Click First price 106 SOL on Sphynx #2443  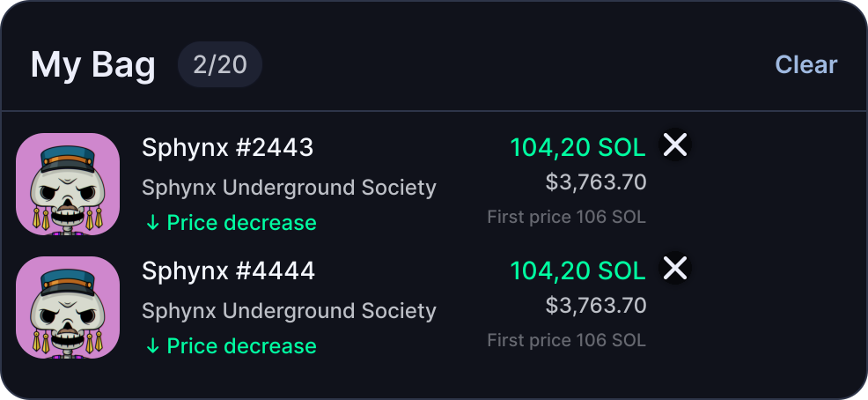tap(566, 217)
